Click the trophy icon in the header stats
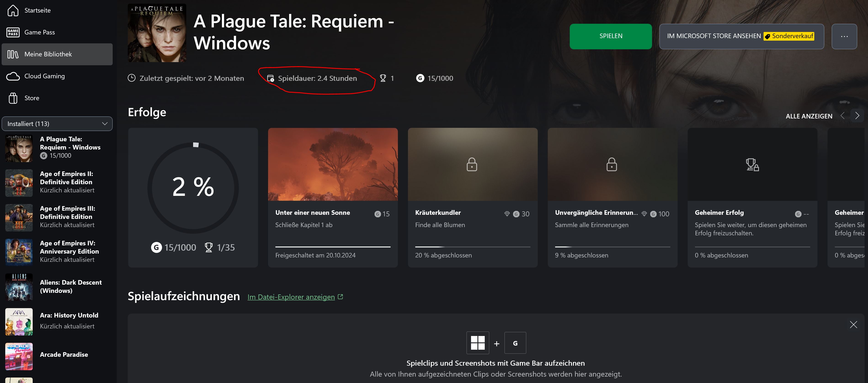The height and width of the screenshot is (383, 868). (383, 78)
